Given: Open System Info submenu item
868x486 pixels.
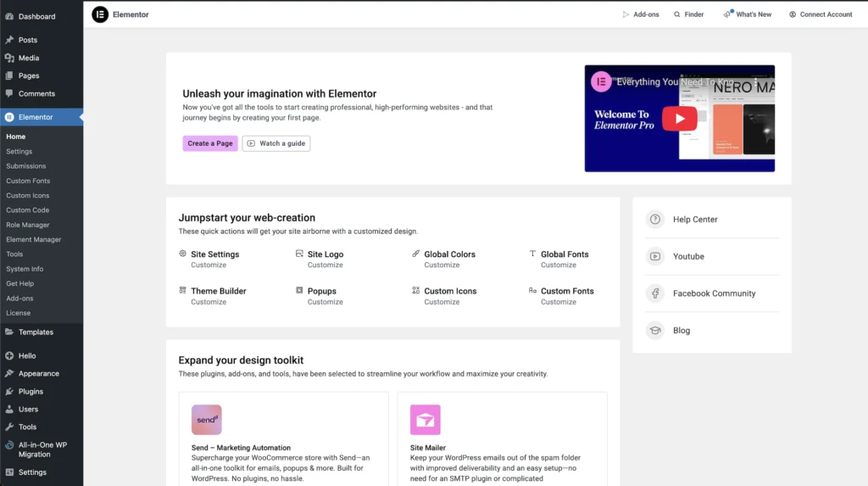Looking at the screenshot, I should coord(25,269).
